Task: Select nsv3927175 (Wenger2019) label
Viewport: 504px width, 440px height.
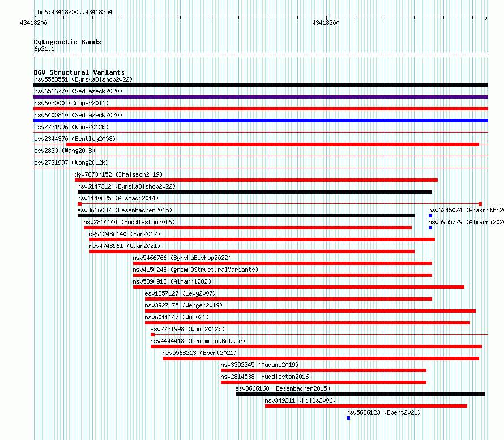Action: click(183, 305)
